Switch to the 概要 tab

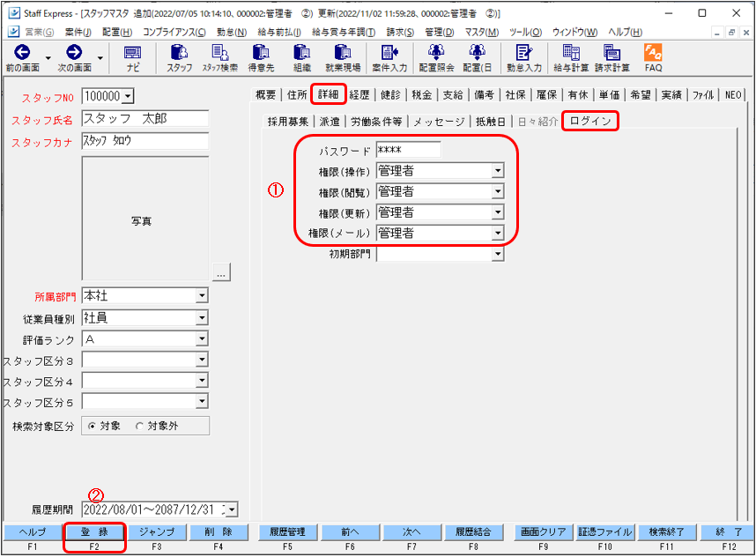(x=266, y=94)
